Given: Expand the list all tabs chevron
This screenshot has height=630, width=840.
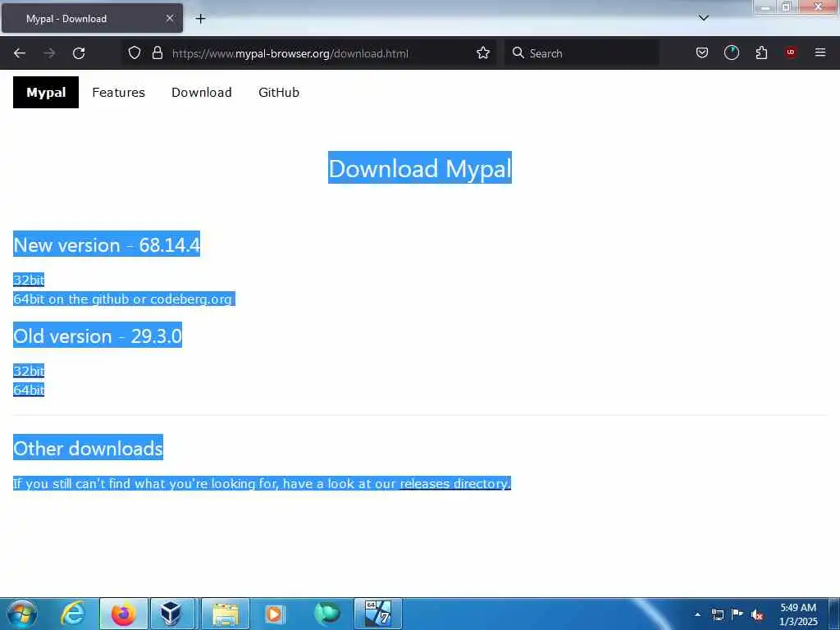Looking at the screenshot, I should tap(704, 18).
